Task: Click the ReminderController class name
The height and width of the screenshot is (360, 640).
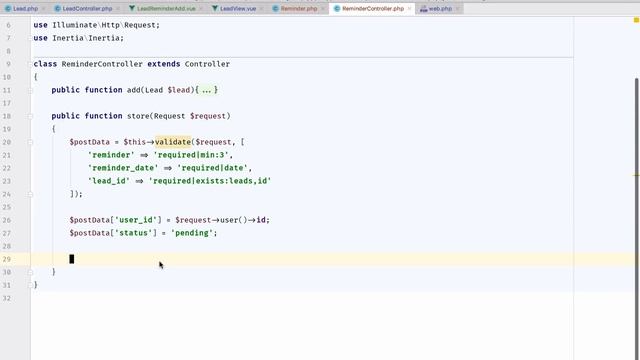Action: click(102, 64)
